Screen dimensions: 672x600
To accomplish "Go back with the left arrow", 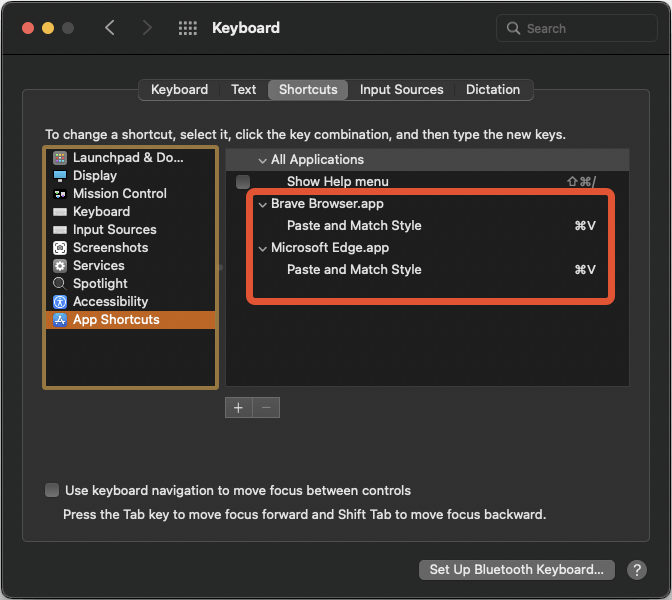I will click(x=110, y=28).
